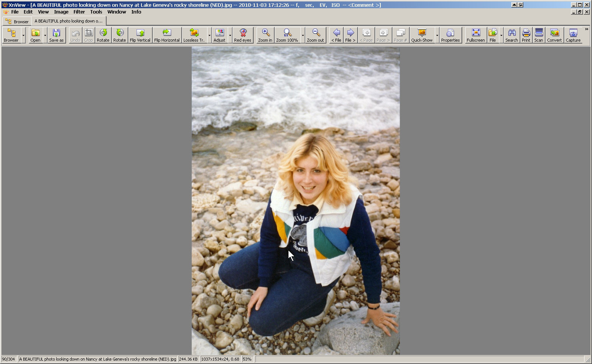592x364 pixels.
Task: Switch to Fullscreen view
Action: tap(476, 35)
